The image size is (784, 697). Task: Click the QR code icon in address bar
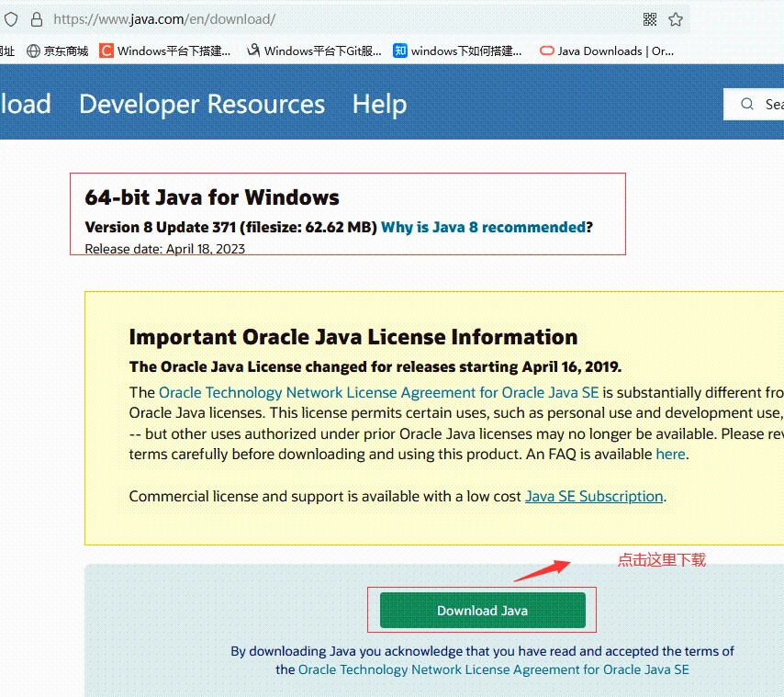coord(649,19)
